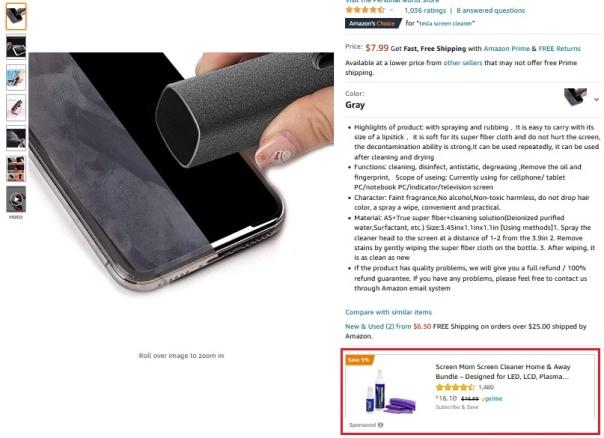Image resolution: width=604 pixels, height=438 pixels.
Task: Open the FREE Returns link
Action: coord(559,49)
